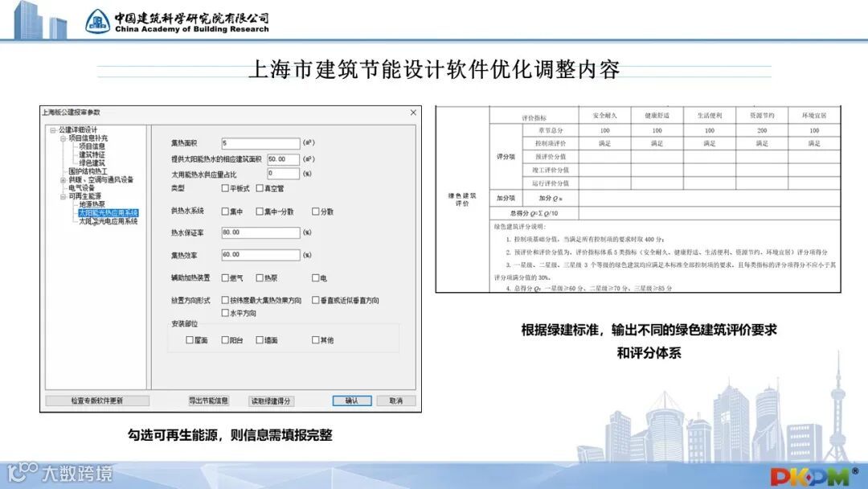868x489 pixels.
Task: Collapse the 项目信息补充 tree node
Action: [63, 138]
